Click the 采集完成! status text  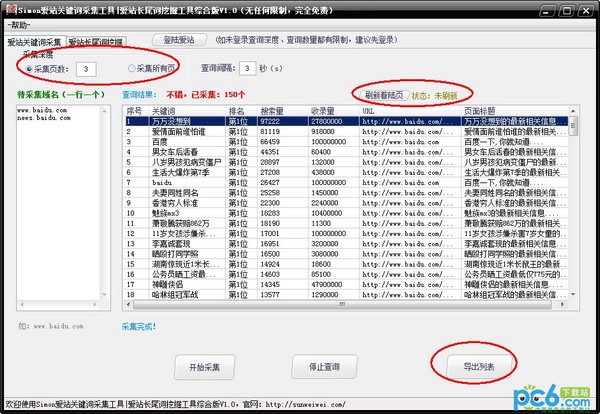139,327
